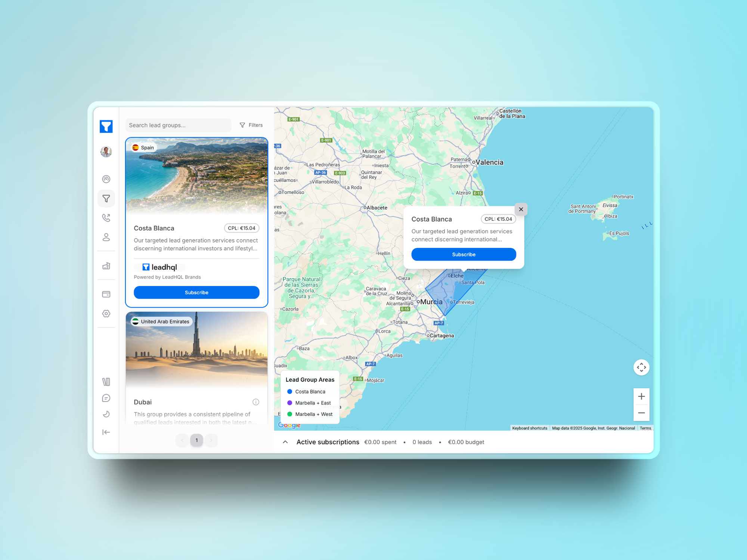Open the map Terms link
The height and width of the screenshot is (560, 747).
tap(645, 428)
